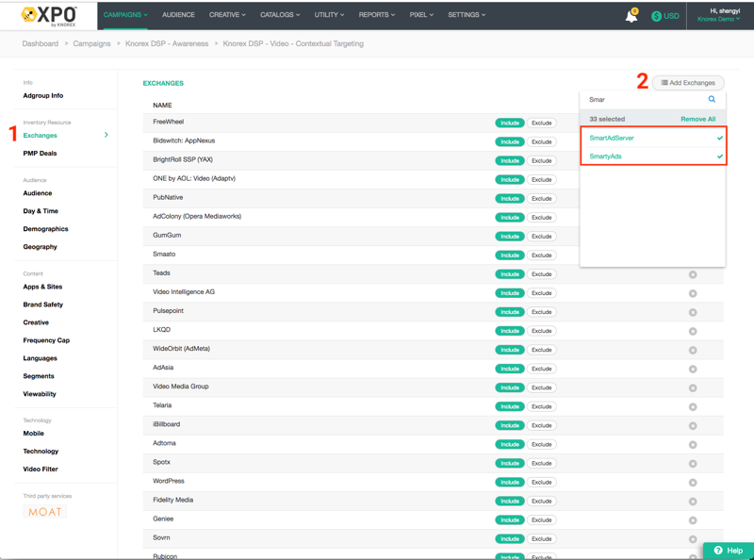Click the notification bell icon
The width and height of the screenshot is (754, 560).
tap(631, 16)
